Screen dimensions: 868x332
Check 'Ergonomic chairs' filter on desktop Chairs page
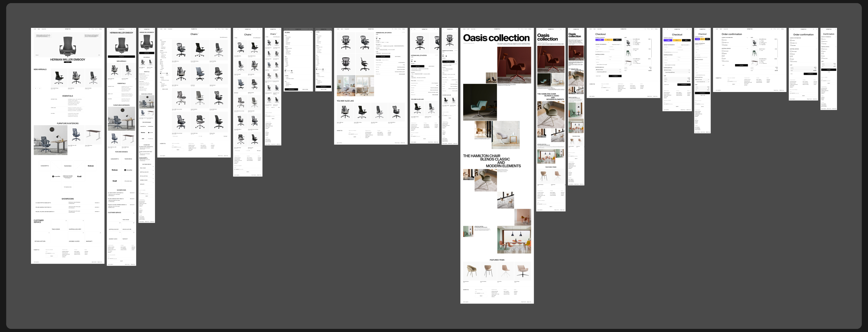pos(161,52)
